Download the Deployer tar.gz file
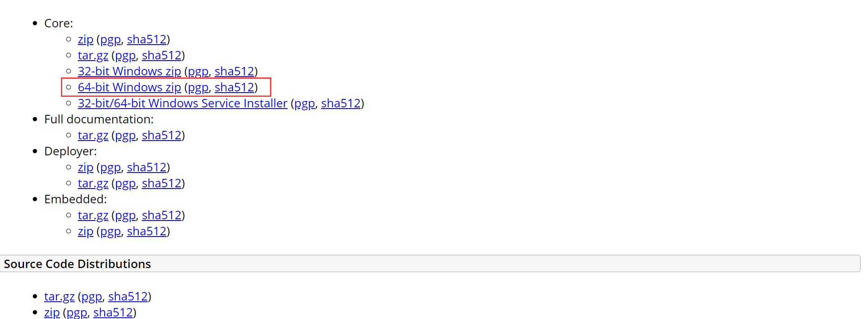Viewport: 868px width, 319px height. [x=93, y=183]
